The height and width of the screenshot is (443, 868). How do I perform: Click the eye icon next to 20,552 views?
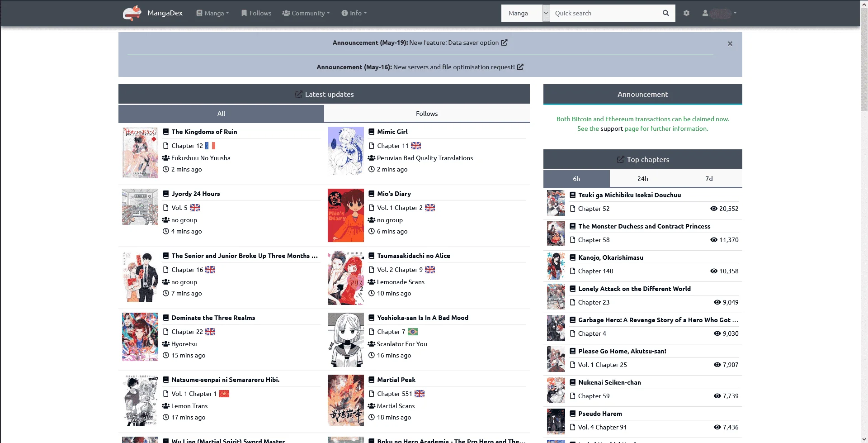[x=714, y=209]
